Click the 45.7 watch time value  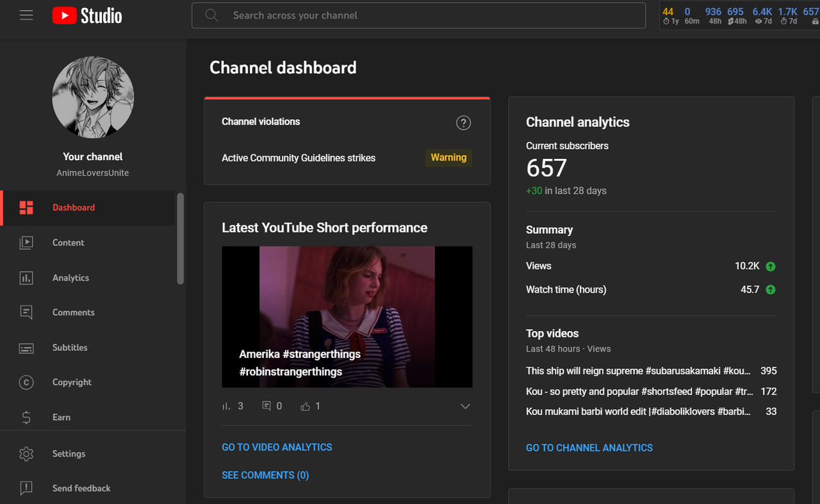pos(750,289)
